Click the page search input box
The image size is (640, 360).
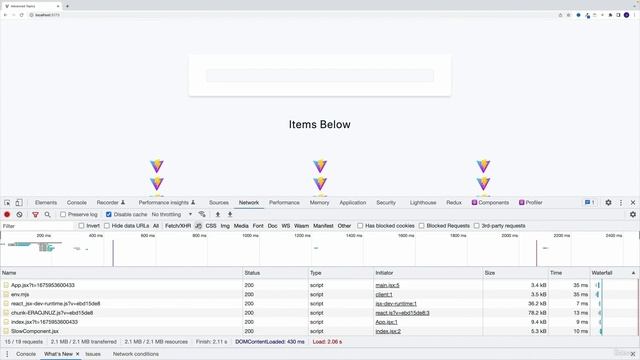pos(320,76)
